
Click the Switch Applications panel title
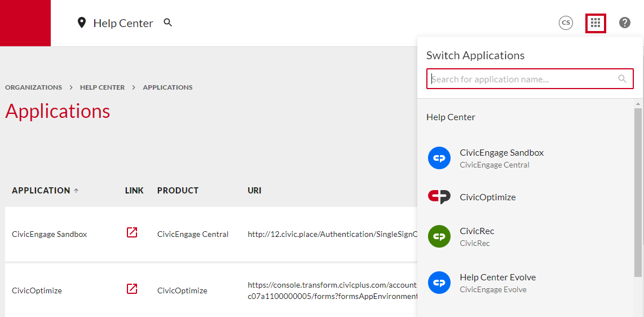tap(475, 55)
